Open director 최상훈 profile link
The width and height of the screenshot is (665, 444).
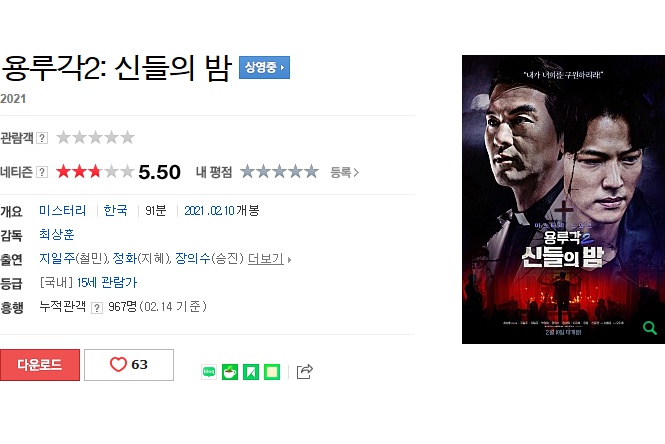pyautogui.click(x=56, y=235)
